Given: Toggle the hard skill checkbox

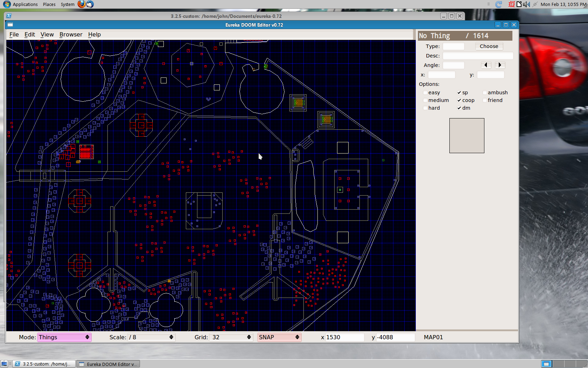Looking at the screenshot, I should pyautogui.click(x=425, y=108).
